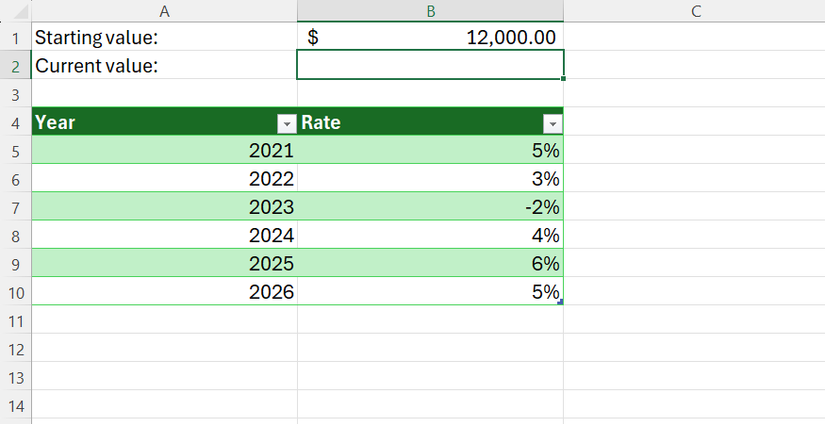Select the 5% rate cell for 2021
Viewport: 825px width, 424px height.
coord(430,150)
